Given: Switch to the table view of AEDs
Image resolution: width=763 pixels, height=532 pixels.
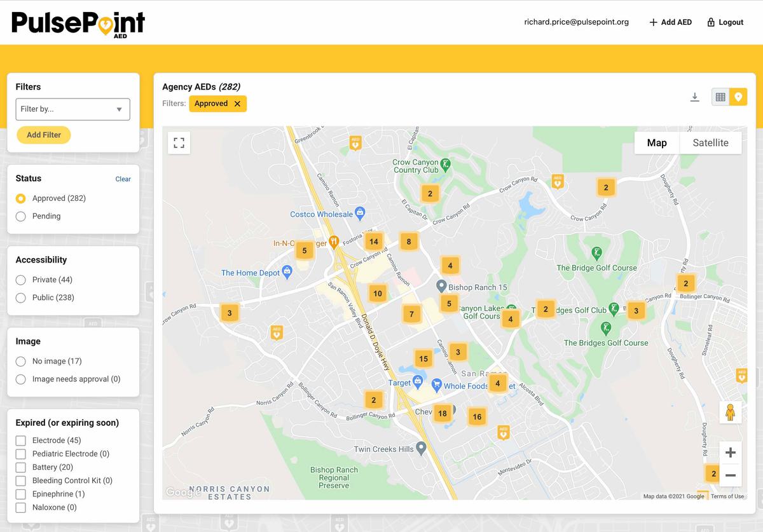Looking at the screenshot, I should pos(722,97).
